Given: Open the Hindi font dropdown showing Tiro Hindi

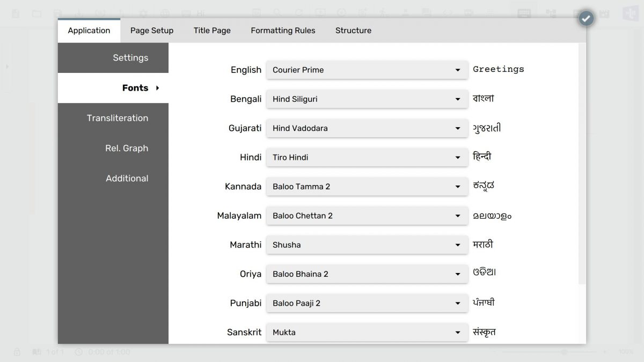Looking at the screenshot, I should [x=367, y=157].
